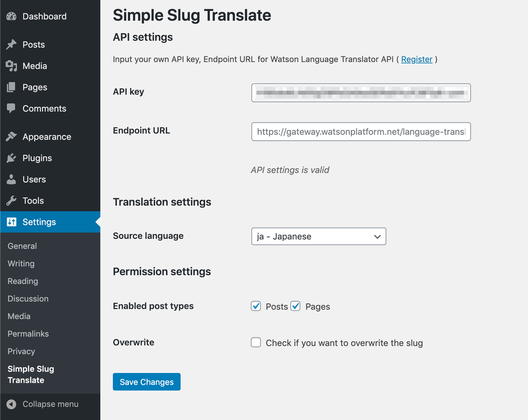
Task: Enable the Overwrite slug checkbox
Action: coord(256,342)
